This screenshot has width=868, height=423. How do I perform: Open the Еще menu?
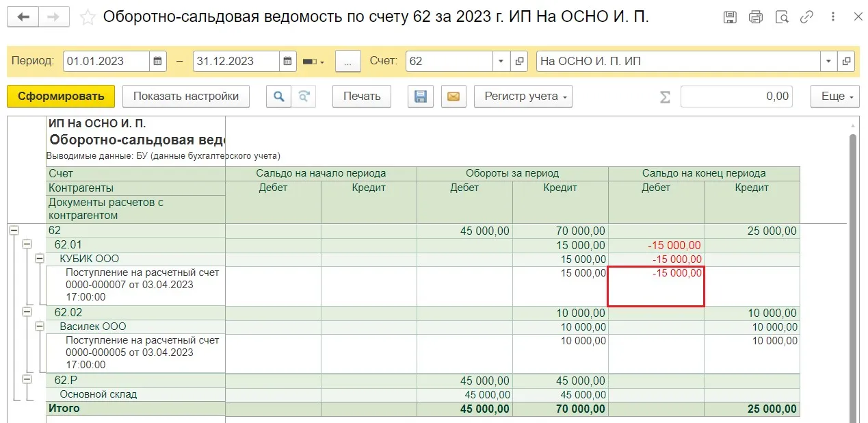(834, 97)
